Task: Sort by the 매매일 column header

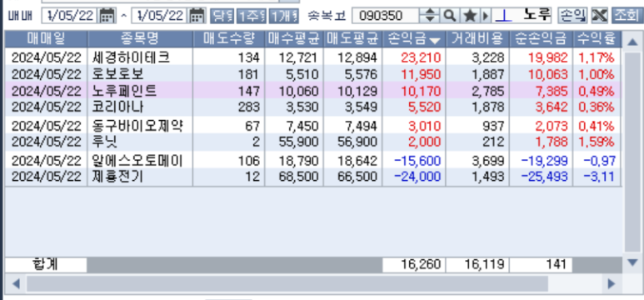Action: (x=46, y=39)
